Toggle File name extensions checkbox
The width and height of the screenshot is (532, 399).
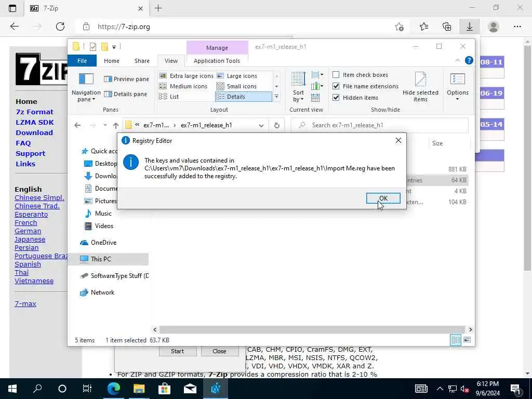pyautogui.click(x=336, y=86)
